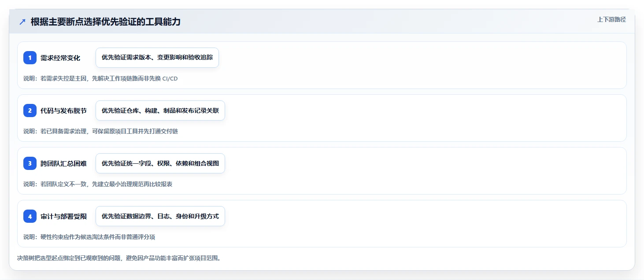The width and height of the screenshot is (644, 280).
Task: Select the 优先验证数据边界、日志、身份和升级方式 pill
Action: pyautogui.click(x=160, y=216)
